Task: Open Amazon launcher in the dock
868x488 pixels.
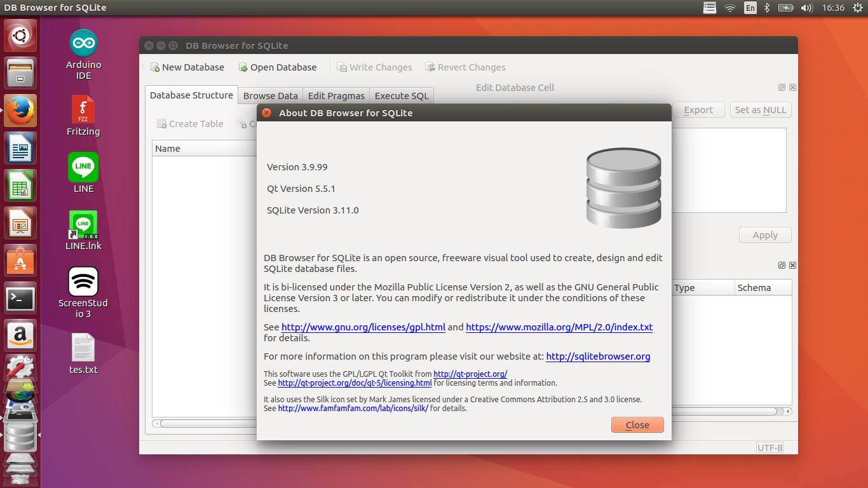Action: 20,336
